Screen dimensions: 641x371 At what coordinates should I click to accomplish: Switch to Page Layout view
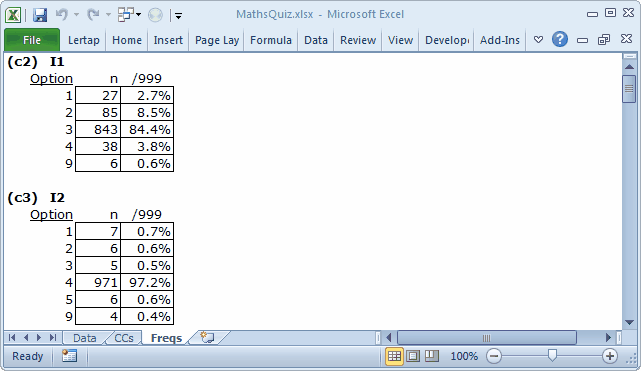tap(413, 356)
